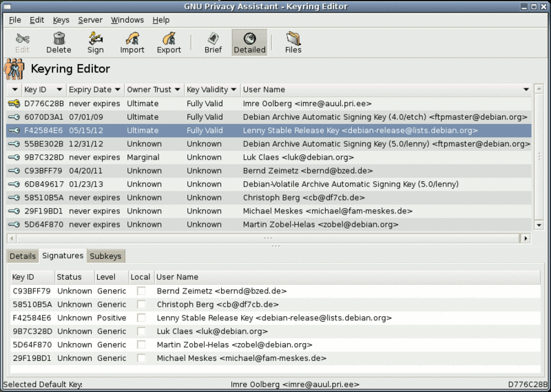Sort by the Expiry Date column header
Viewport: 551px width, 392px height.
point(95,90)
